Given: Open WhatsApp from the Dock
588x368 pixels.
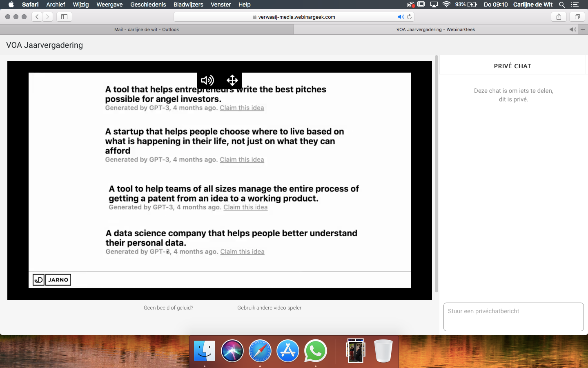Looking at the screenshot, I should pyautogui.click(x=316, y=351).
